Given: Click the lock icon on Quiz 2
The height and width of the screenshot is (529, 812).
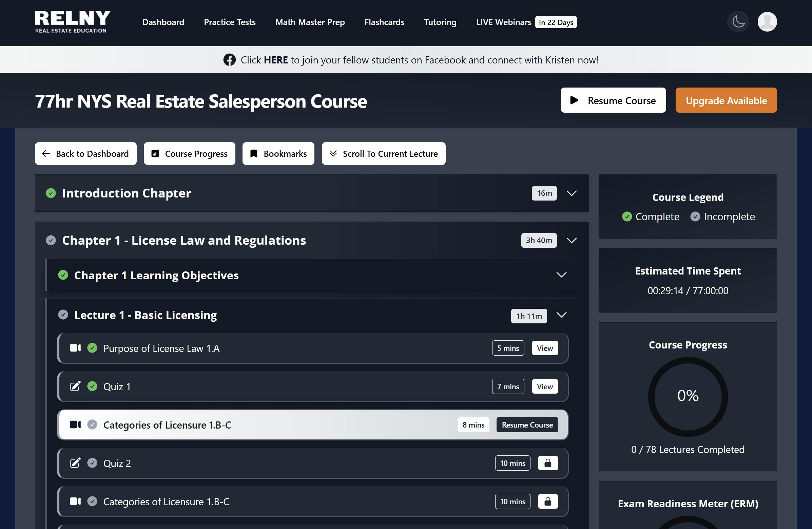Looking at the screenshot, I should point(548,463).
